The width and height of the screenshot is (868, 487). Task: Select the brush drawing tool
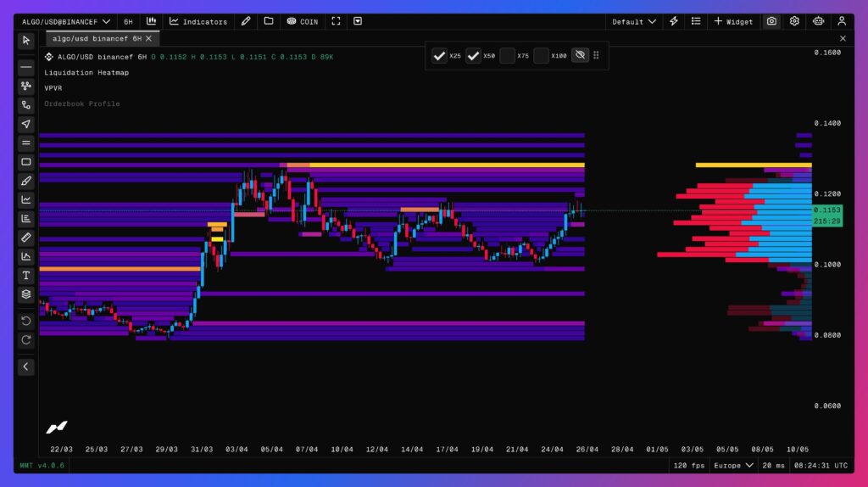pyautogui.click(x=26, y=181)
